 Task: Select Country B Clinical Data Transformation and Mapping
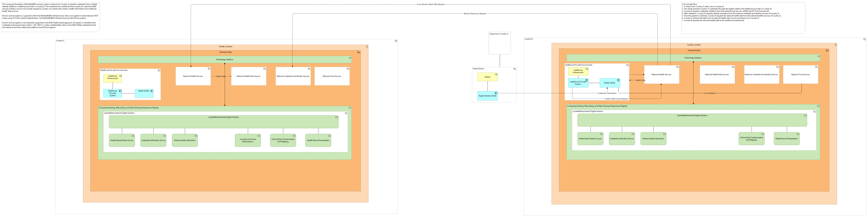click(751, 139)
